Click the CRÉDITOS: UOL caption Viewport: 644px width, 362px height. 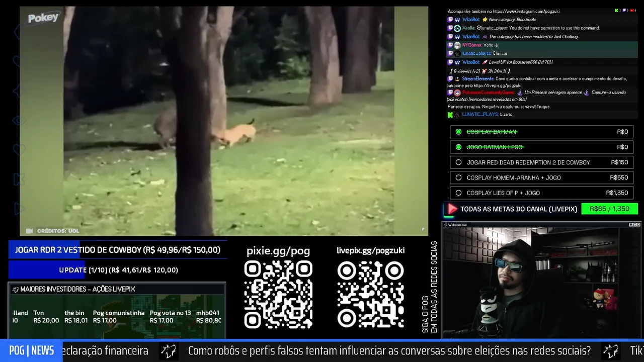tap(58, 231)
